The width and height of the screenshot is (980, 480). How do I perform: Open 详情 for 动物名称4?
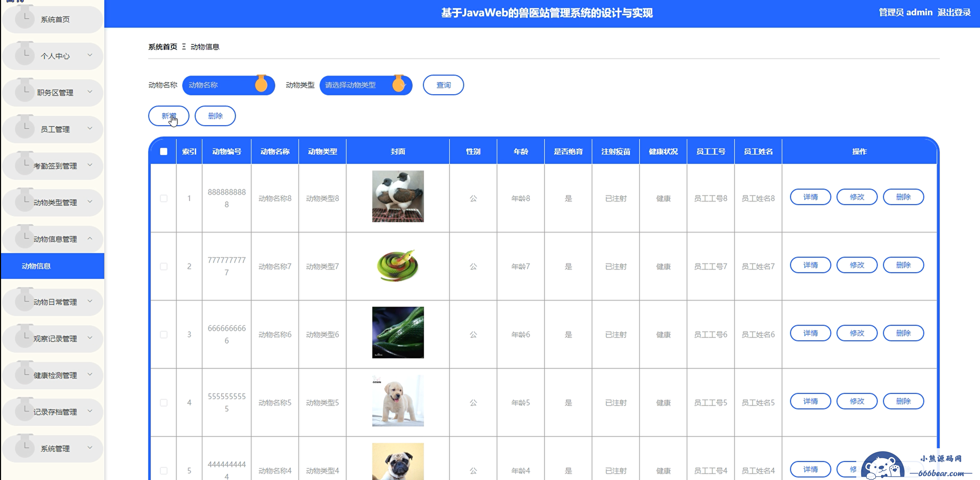pyautogui.click(x=810, y=469)
